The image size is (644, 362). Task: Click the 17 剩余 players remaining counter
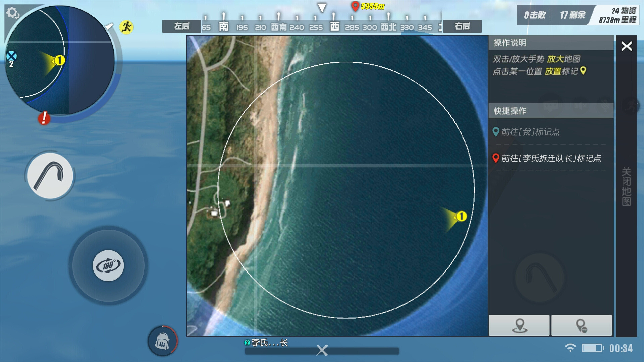pyautogui.click(x=572, y=15)
